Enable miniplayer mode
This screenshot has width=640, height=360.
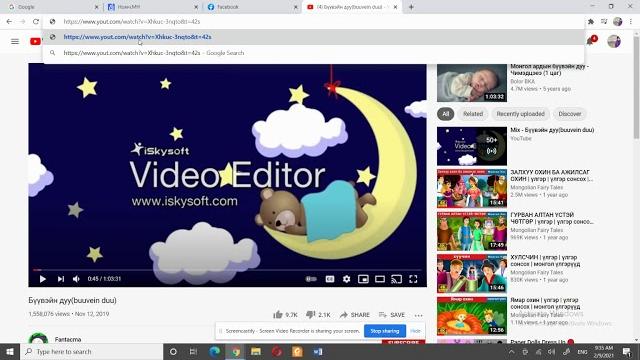pyautogui.click(x=363, y=279)
